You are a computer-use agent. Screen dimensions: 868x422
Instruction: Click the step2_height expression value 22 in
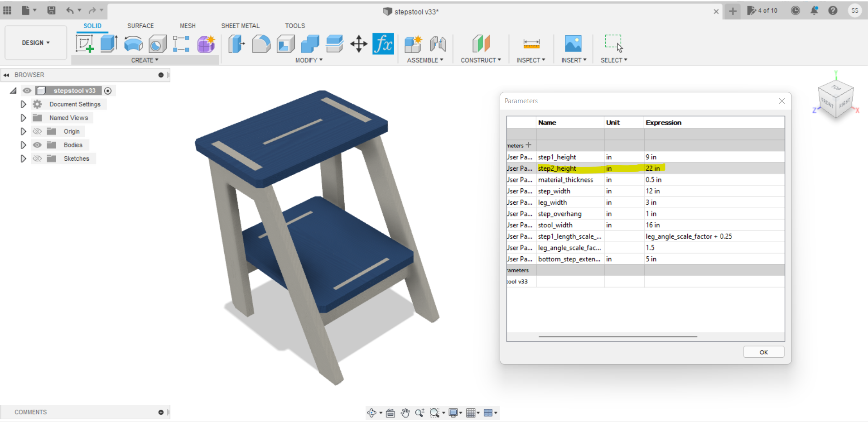(653, 168)
